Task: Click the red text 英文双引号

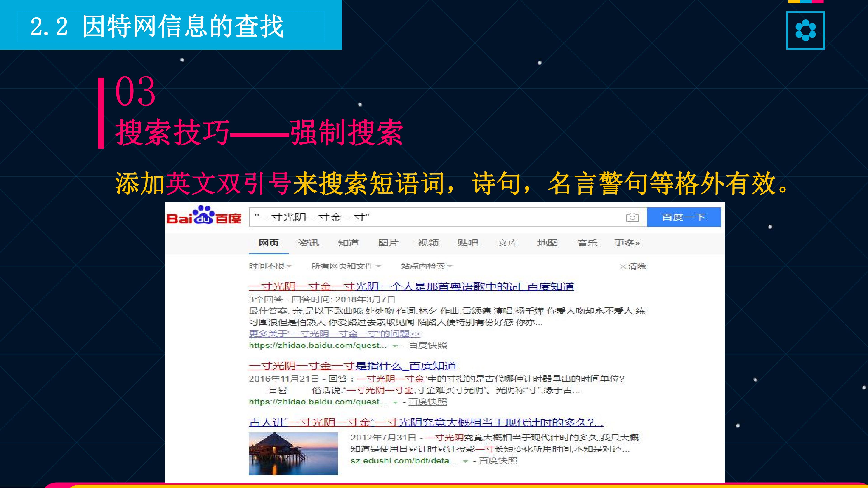Action: click(229, 183)
